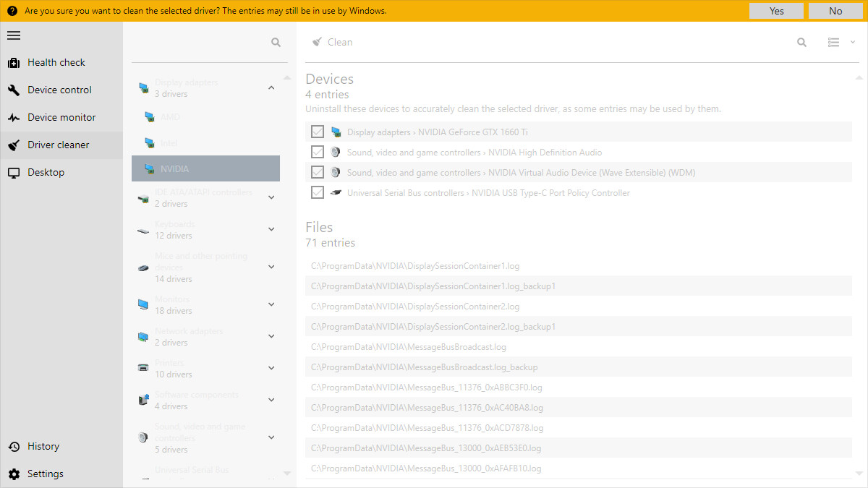Screen dimensions: 868x488
Task: Select the Driver cleaner menu item
Action: [x=58, y=145]
